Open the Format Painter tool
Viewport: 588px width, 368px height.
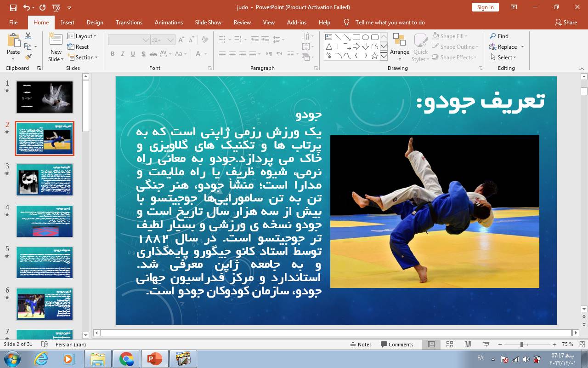(x=28, y=56)
